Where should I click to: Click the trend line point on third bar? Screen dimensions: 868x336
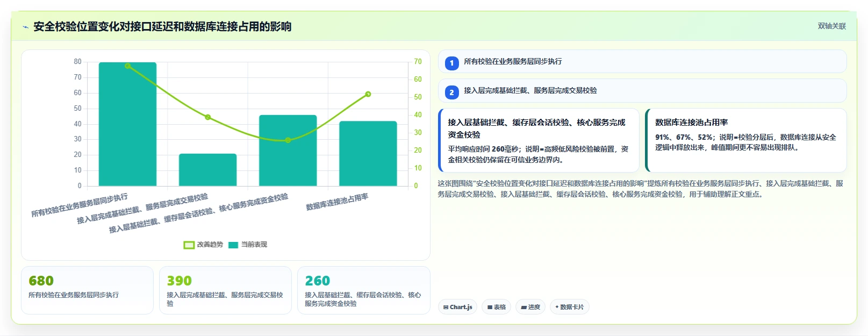click(x=288, y=140)
